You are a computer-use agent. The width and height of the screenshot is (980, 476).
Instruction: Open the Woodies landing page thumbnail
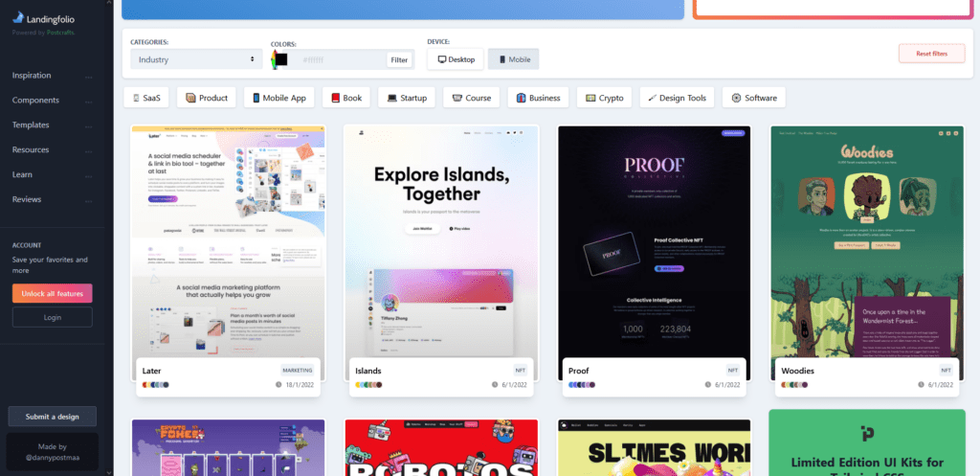point(867,240)
